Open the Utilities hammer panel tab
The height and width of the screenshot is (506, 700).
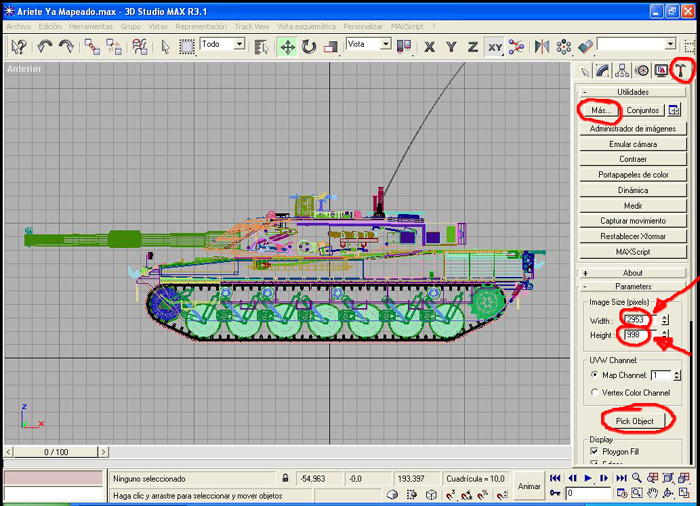[x=681, y=71]
